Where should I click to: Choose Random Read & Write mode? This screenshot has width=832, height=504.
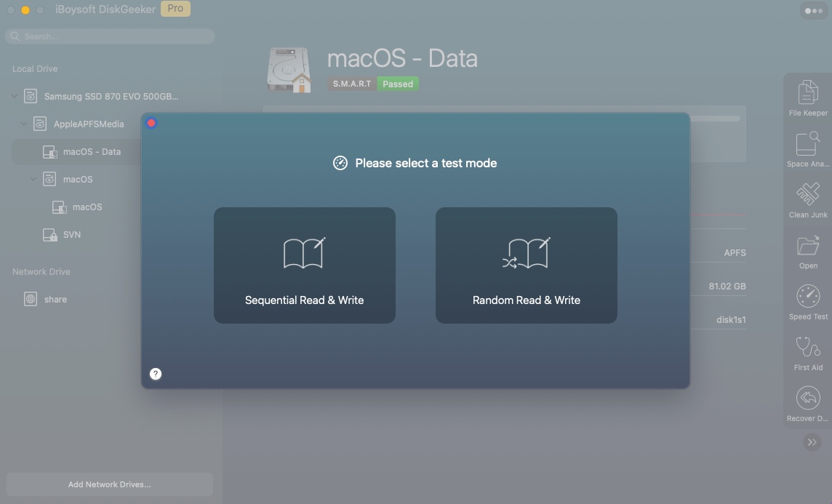527,265
